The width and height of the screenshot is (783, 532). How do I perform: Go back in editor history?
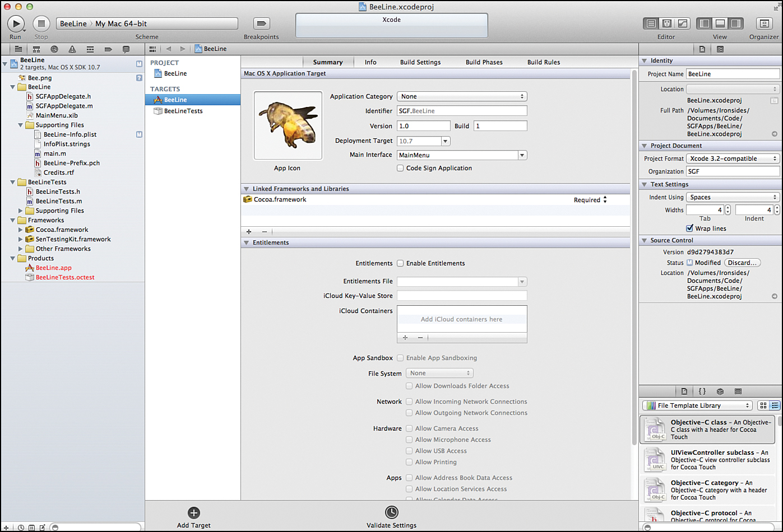point(169,49)
